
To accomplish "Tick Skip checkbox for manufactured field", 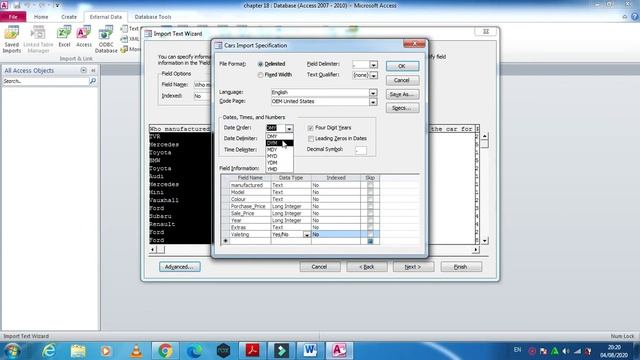I will pos(370,185).
